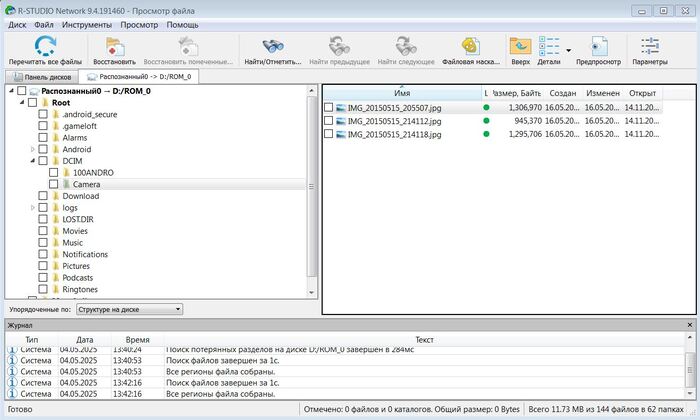Expand the Android folder node
700x420 pixels.
33,149
